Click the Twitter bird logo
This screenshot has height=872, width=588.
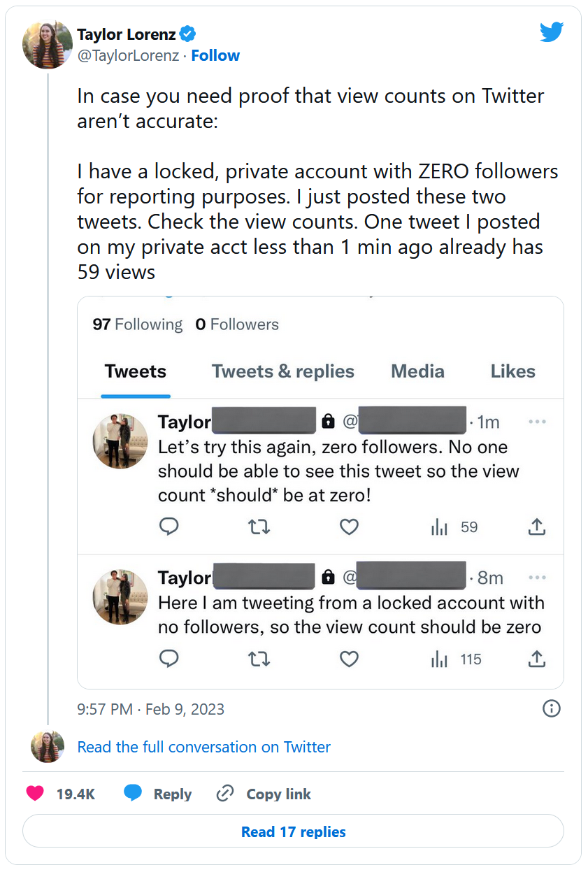click(551, 31)
